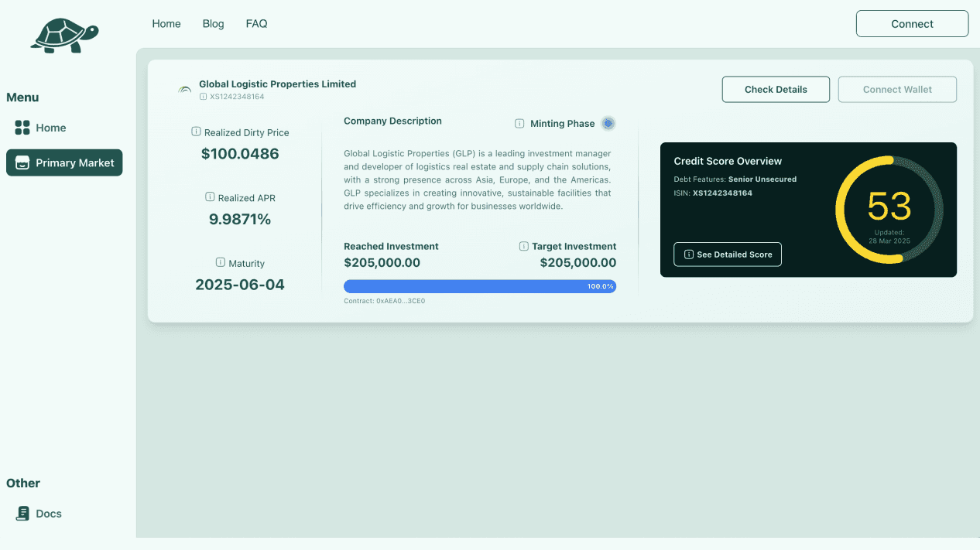Click the ISIN XS1242348164 under company name
The image size is (980, 550).
coord(237,97)
